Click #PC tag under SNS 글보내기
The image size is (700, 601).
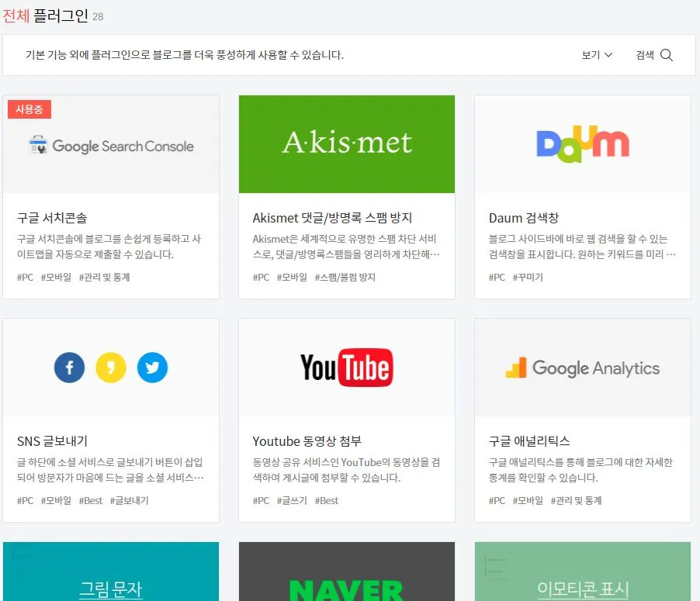[25, 501]
